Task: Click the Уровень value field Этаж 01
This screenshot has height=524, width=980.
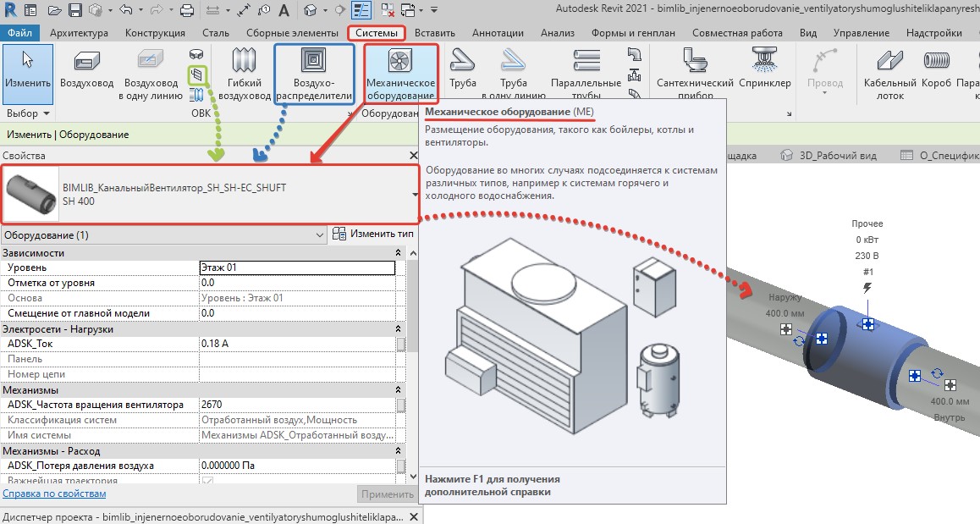Action: point(297,268)
